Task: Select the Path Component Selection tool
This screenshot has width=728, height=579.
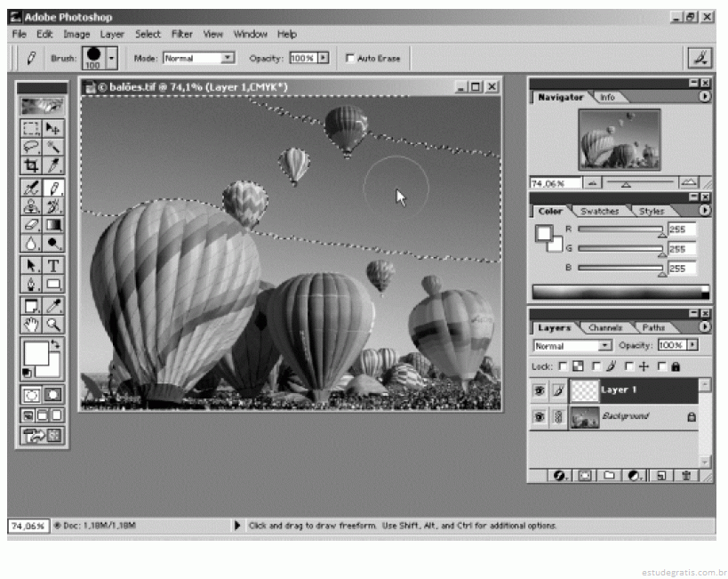Action: tap(31, 265)
